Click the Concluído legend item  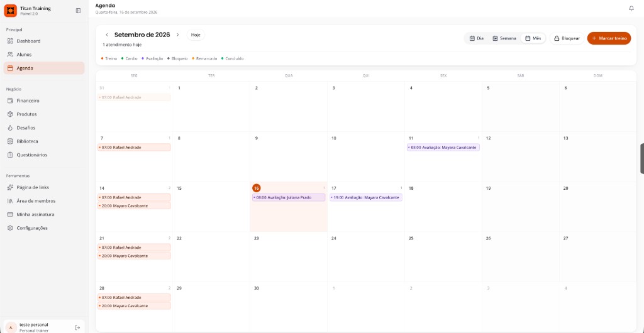(x=233, y=58)
